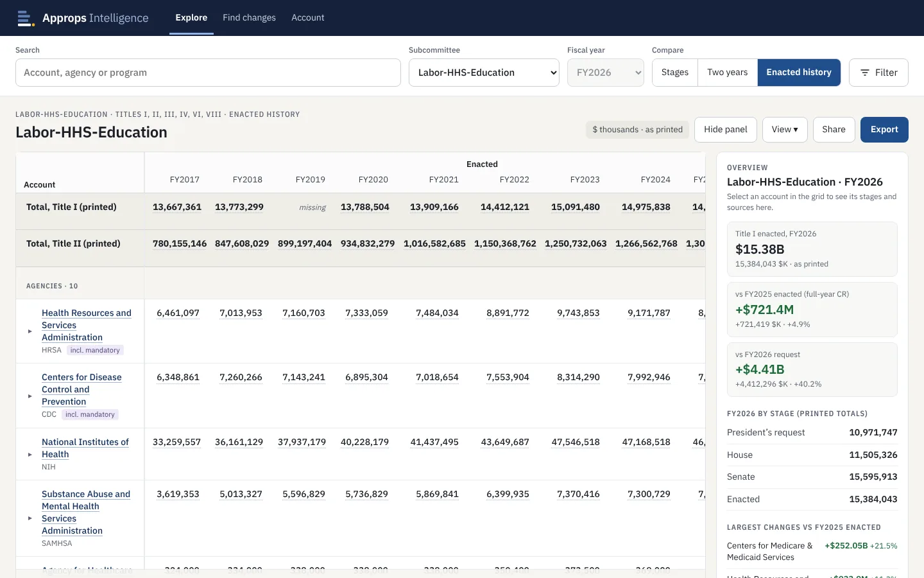Expand the National Institutes of Health row
Viewport: 924px width, 578px height.
click(30, 455)
